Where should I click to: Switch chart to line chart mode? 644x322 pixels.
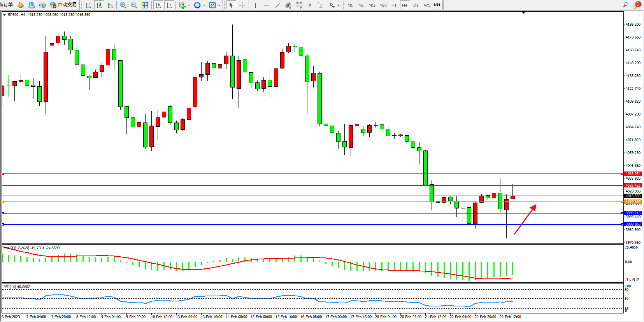coord(110,5)
